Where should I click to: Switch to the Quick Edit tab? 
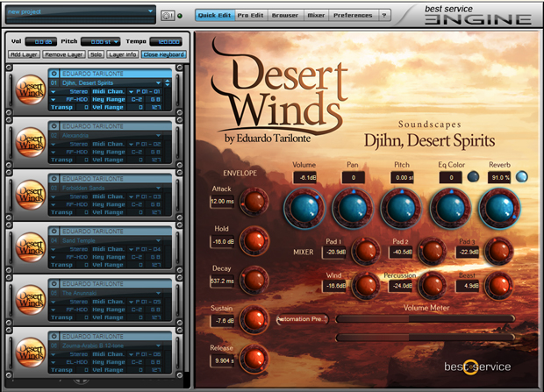click(x=215, y=15)
